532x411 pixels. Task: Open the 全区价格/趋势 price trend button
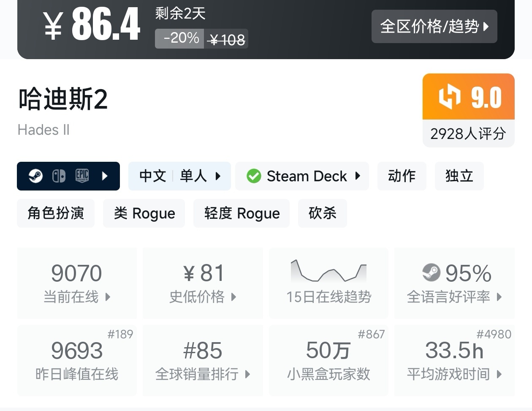pyautogui.click(x=434, y=26)
